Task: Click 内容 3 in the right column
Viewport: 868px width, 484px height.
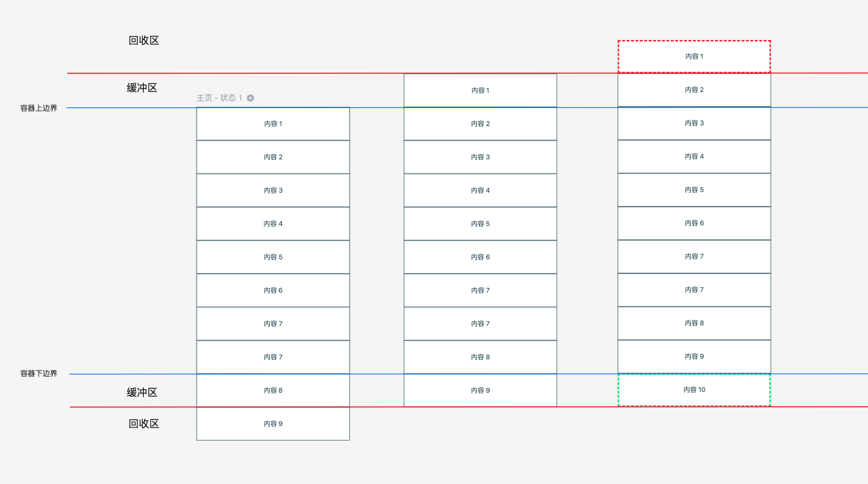Action: click(694, 123)
